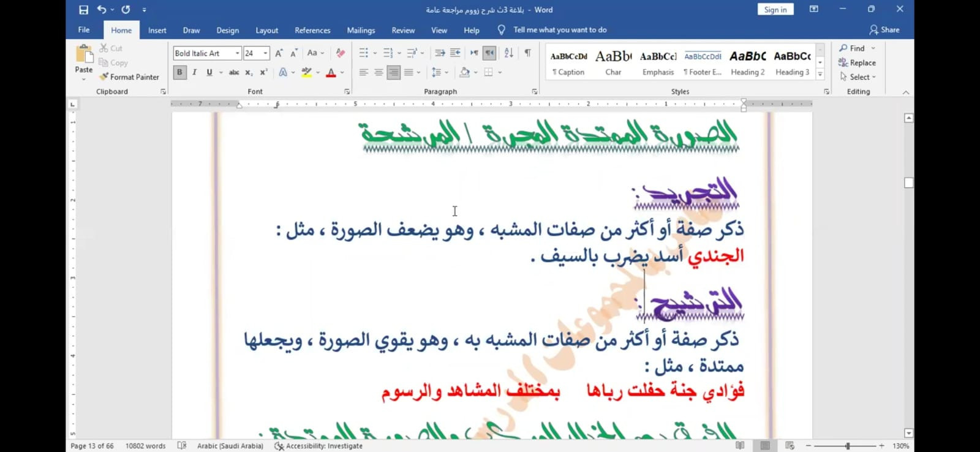Toggle Bold formatting
Image resolution: width=980 pixels, height=452 pixels.
coord(179,72)
